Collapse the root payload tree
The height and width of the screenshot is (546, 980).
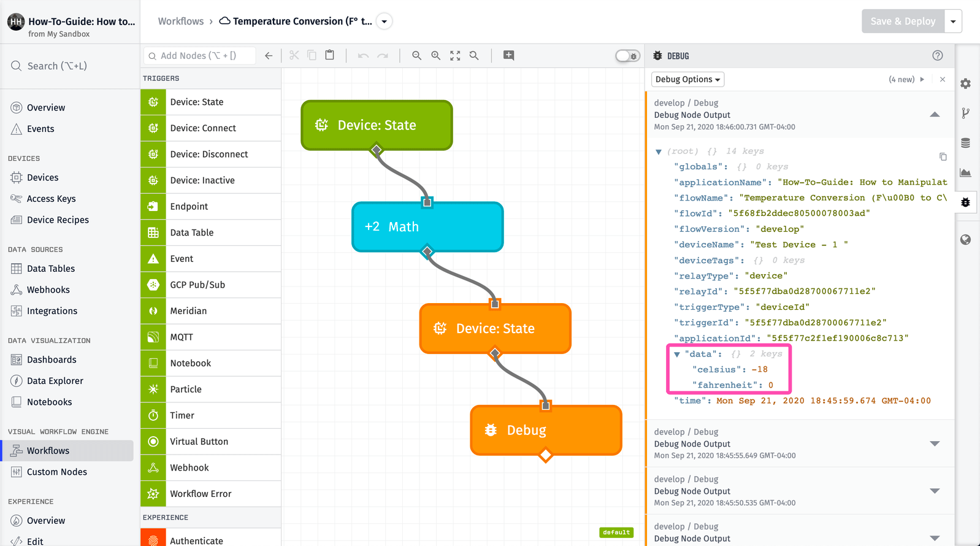click(x=659, y=152)
